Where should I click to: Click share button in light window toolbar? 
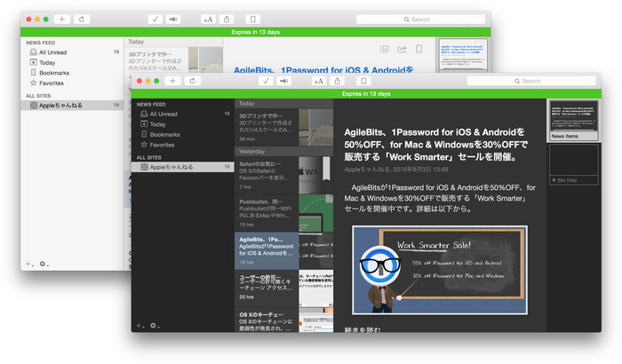(x=227, y=19)
